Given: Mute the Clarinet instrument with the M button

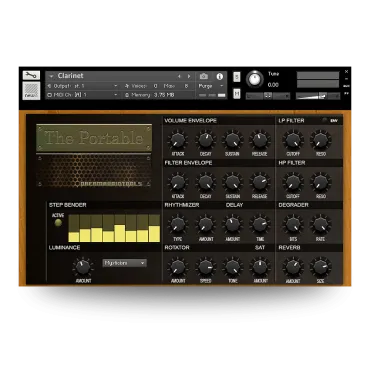Looking at the screenshot, I should [x=237, y=93].
